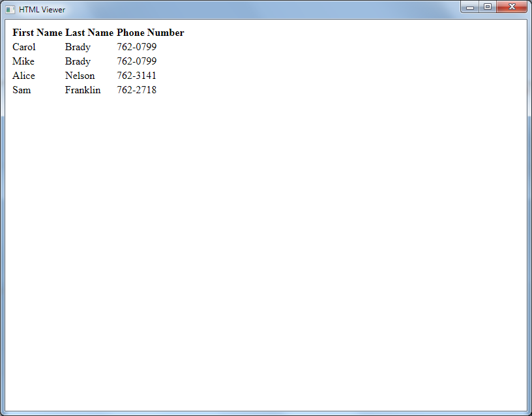Click Brady in Mike's row
532x416 pixels.
click(x=78, y=61)
